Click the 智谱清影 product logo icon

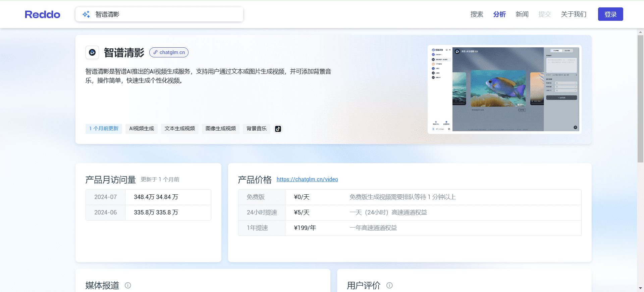tap(92, 52)
